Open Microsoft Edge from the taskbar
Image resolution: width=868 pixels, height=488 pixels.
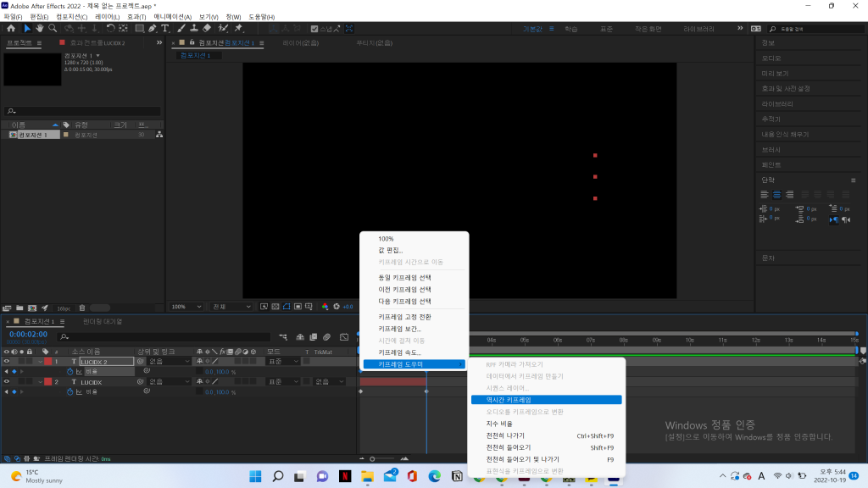(x=435, y=476)
